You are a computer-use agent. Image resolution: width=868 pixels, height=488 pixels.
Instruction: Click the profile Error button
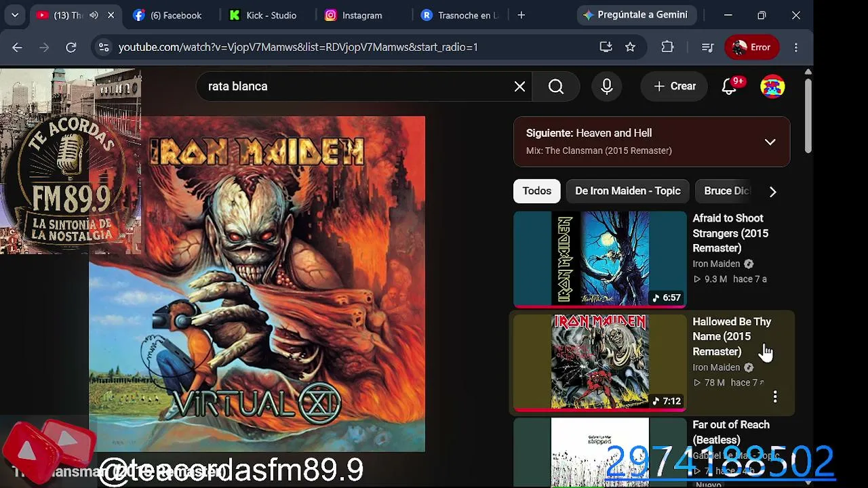751,47
